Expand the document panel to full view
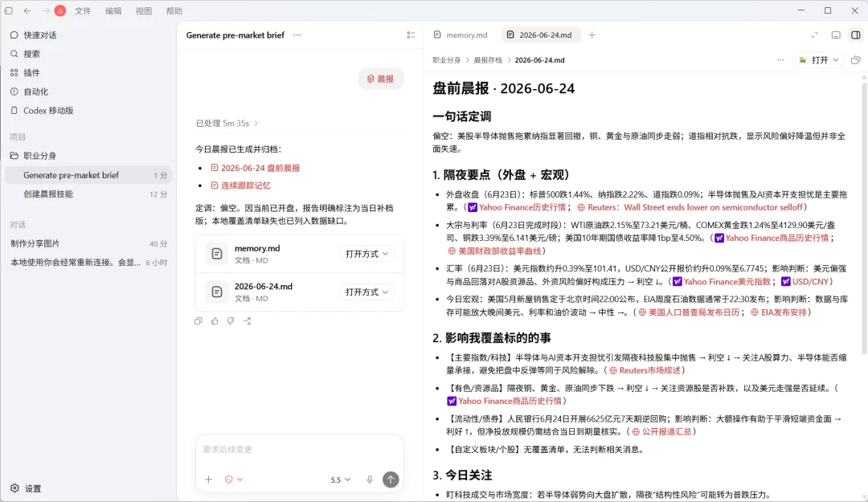 (x=814, y=35)
